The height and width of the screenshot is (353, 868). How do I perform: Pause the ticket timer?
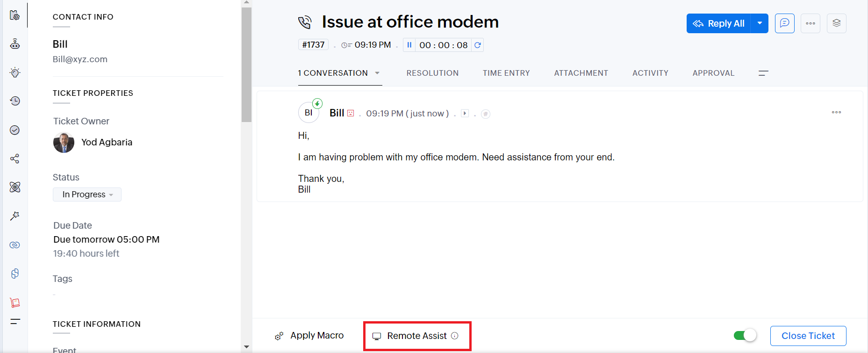(409, 45)
